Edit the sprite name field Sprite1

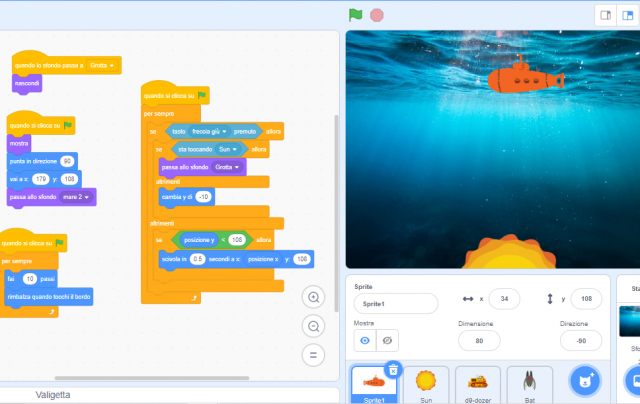396,304
